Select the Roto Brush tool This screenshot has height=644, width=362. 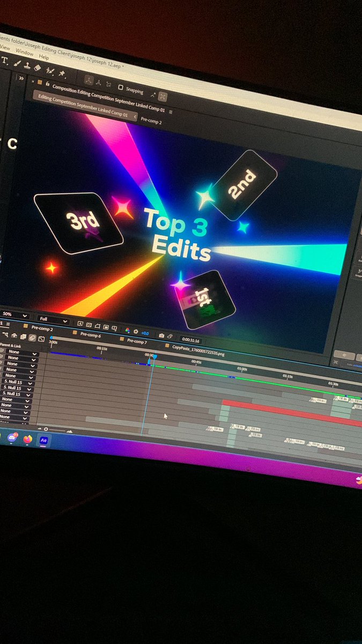(50, 71)
